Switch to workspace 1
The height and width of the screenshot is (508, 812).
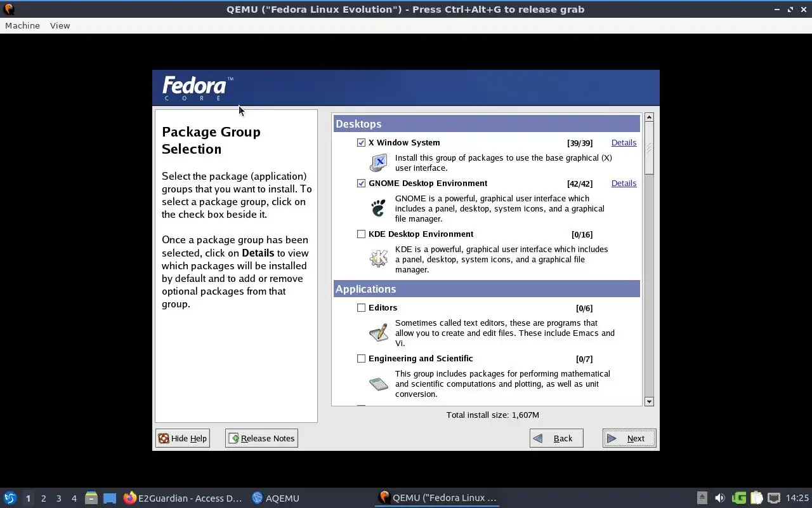[x=28, y=498]
